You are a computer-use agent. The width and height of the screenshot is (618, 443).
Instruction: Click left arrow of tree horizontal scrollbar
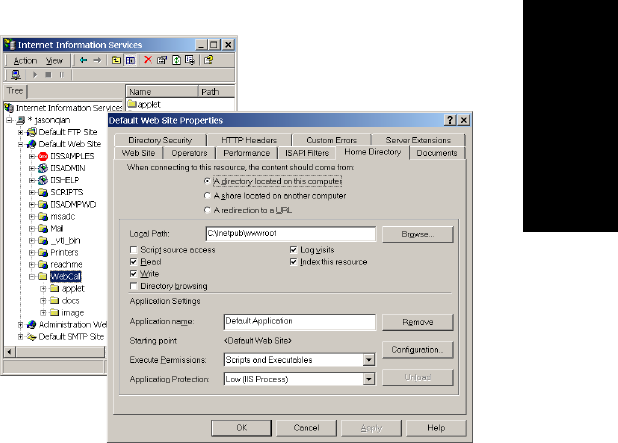pos(9,352)
